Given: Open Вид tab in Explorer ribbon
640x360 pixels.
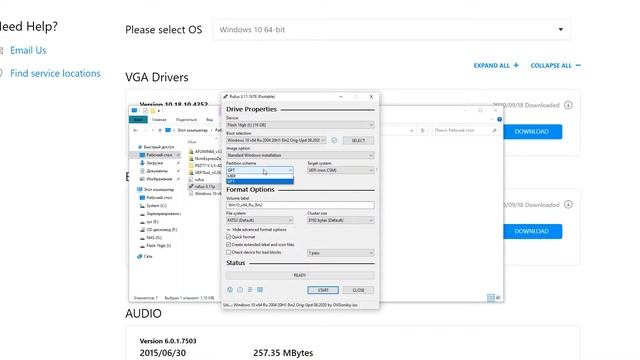Looking at the screenshot, I should (209, 120).
